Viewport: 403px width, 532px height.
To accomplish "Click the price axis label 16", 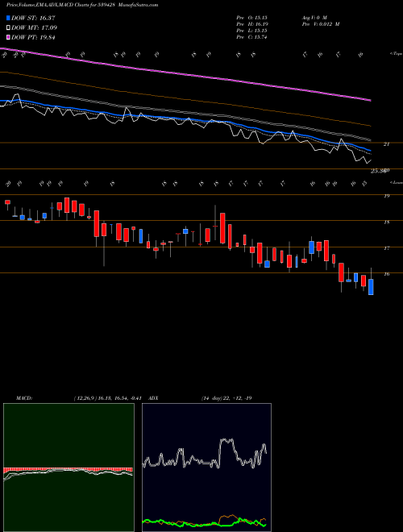I will click(x=387, y=274).
